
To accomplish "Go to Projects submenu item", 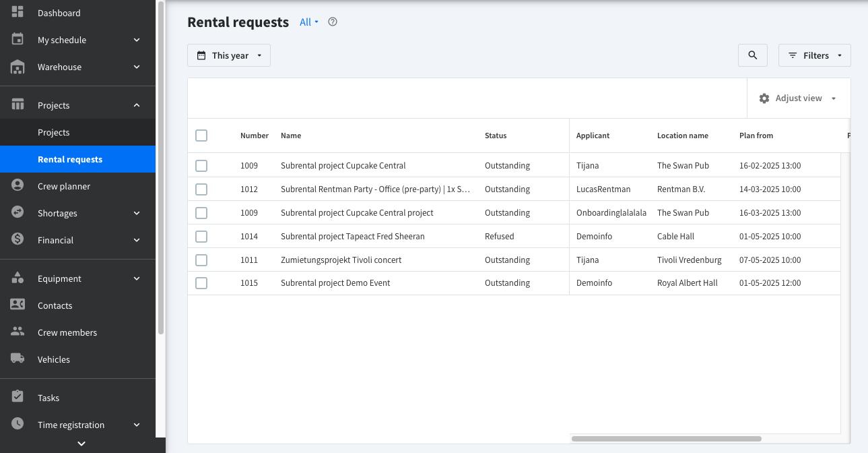I will click(x=54, y=132).
